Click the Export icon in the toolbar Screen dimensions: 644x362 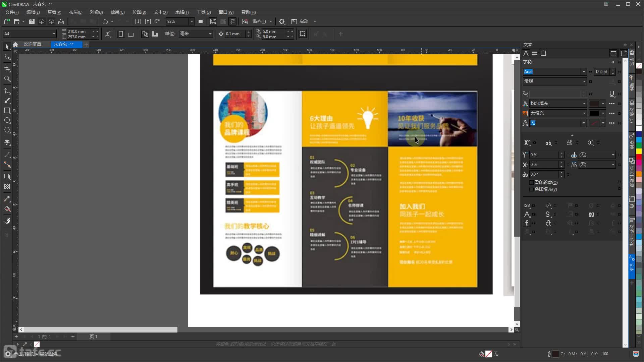point(148,21)
